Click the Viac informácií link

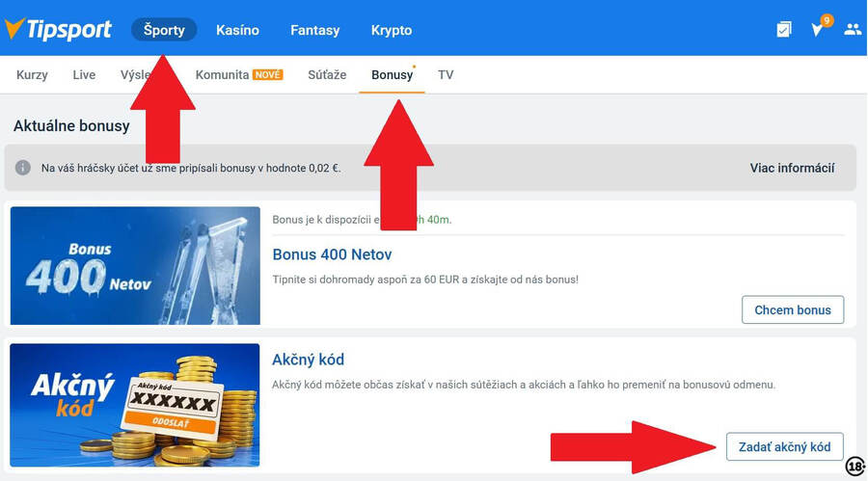click(x=792, y=168)
